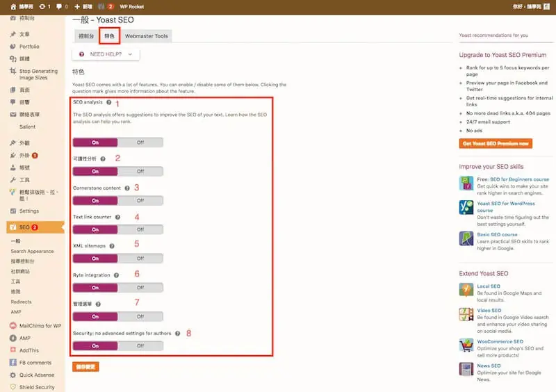Open WooCommerce SEO extension link
This screenshot has height=392, width=556.
(500, 342)
